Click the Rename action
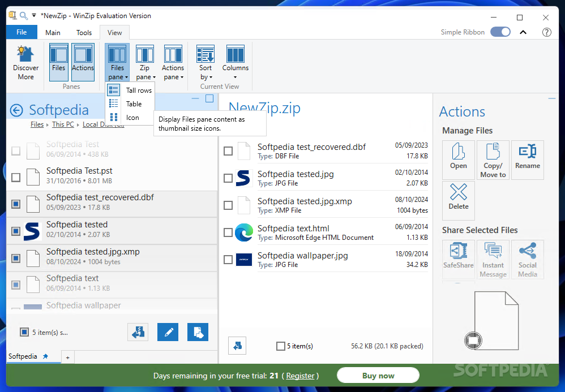The height and width of the screenshot is (392, 565). (528, 160)
